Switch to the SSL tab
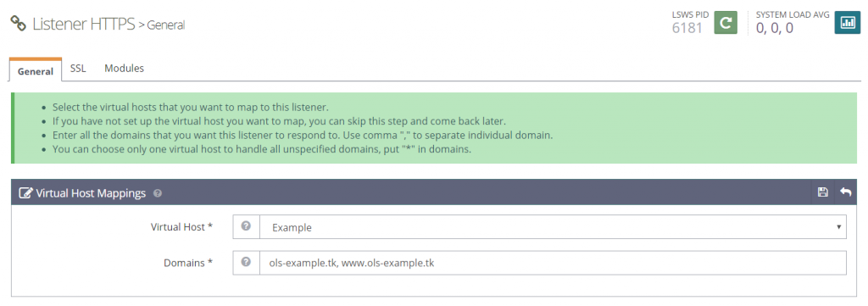Screen dimensions: 868x306 click(78, 69)
